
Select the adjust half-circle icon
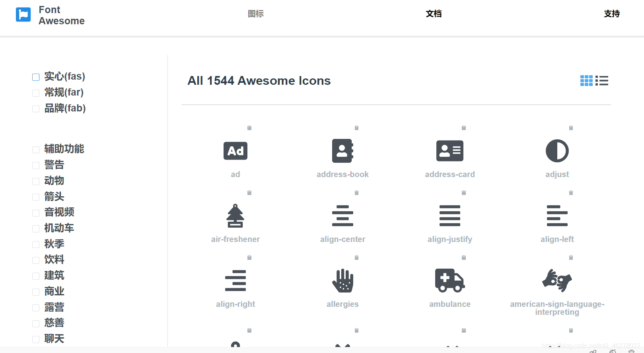point(557,151)
